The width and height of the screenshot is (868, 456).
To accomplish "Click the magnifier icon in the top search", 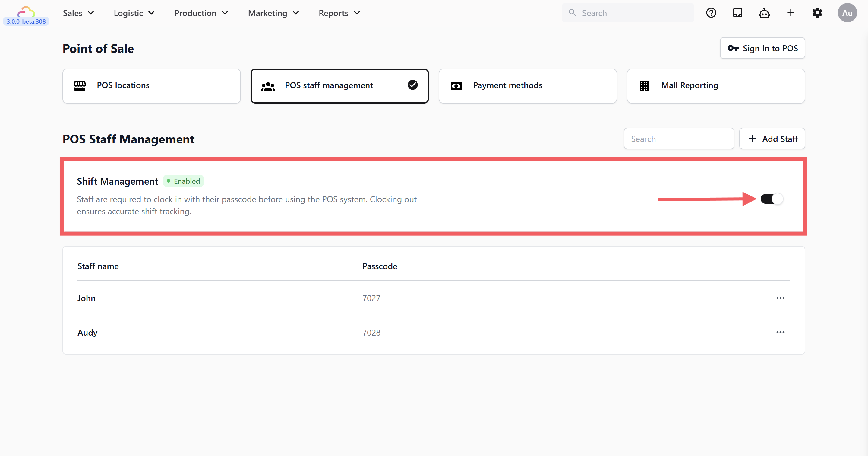I will (572, 12).
